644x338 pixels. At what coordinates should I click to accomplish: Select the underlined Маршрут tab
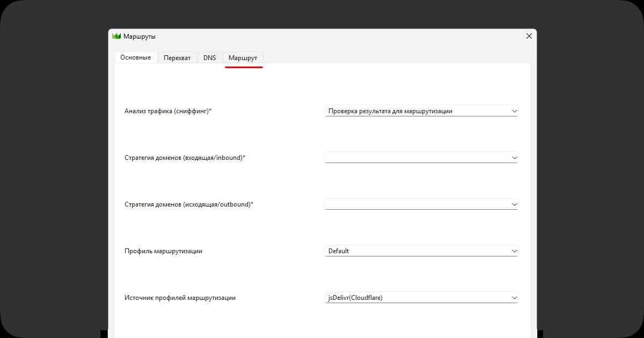pos(243,58)
